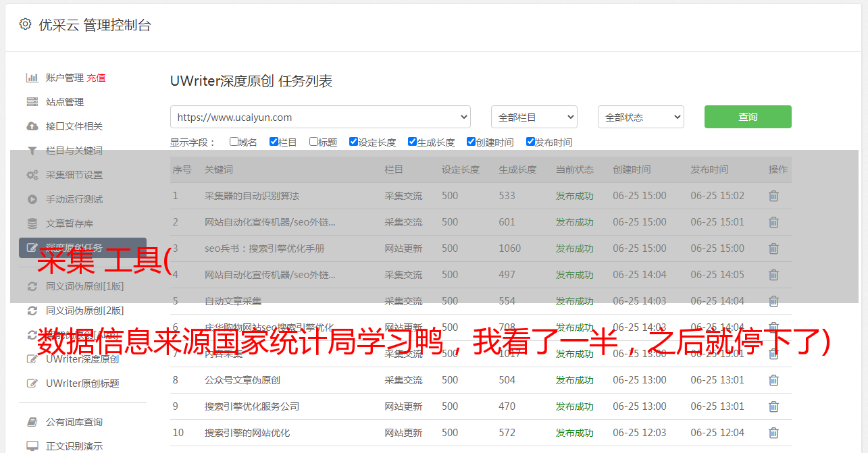The image size is (868, 453).
Task: Select UWriter原创标题 in the sidebar
Action: tap(83, 383)
